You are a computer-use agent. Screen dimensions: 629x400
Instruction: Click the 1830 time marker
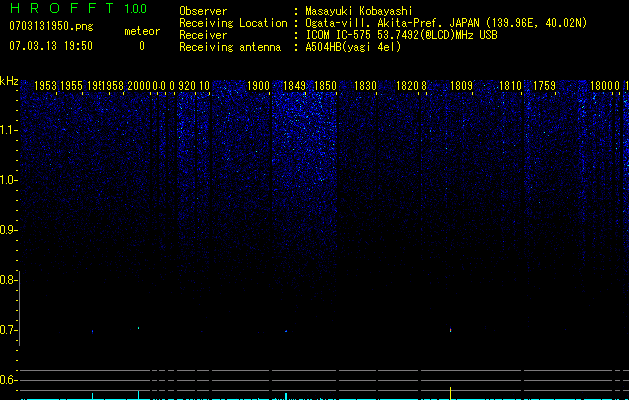365,85
